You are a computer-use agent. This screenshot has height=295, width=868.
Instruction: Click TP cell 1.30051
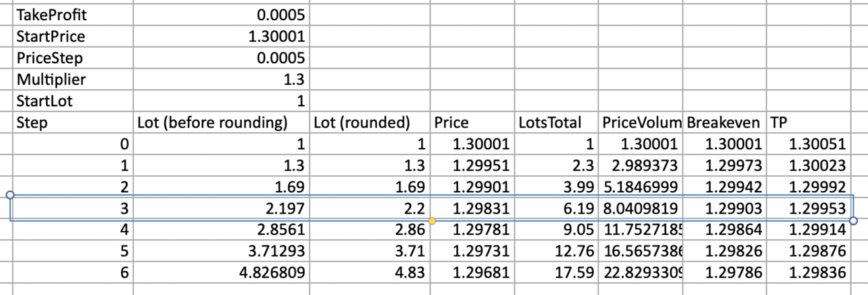coord(809,143)
